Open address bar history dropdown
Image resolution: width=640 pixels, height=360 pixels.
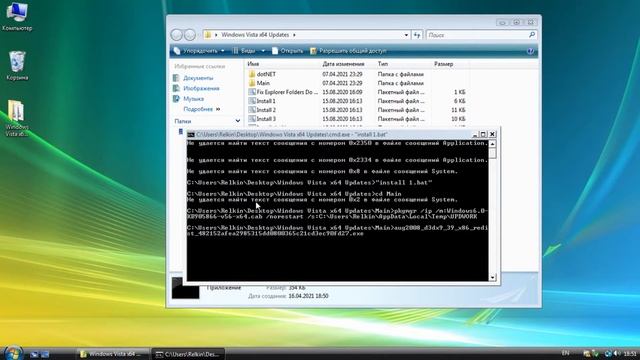tap(406, 35)
